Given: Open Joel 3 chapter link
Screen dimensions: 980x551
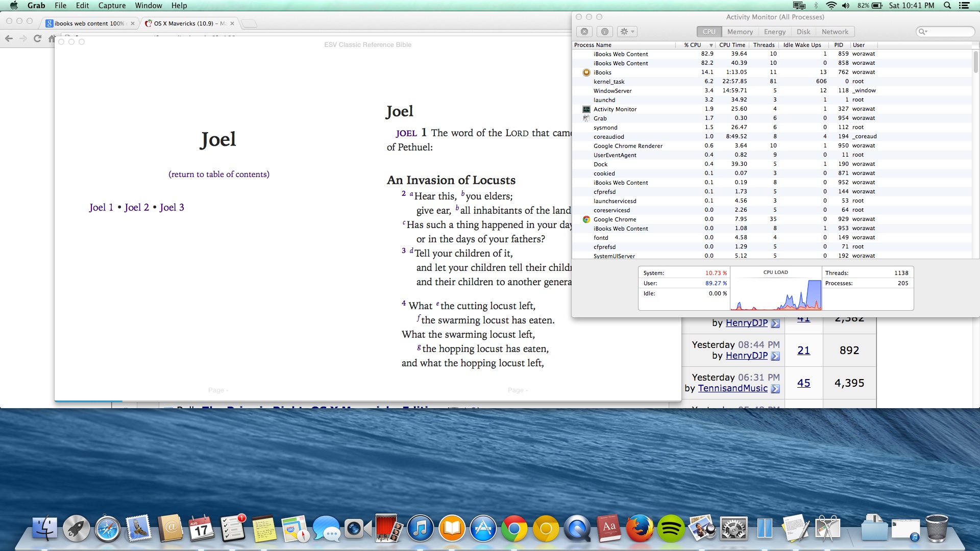Looking at the screenshot, I should tap(171, 207).
